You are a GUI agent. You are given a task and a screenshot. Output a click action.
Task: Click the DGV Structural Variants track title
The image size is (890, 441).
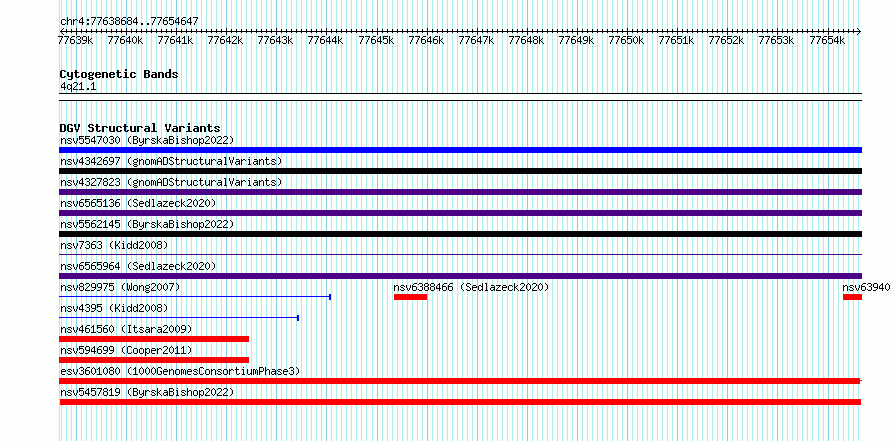(140, 128)
